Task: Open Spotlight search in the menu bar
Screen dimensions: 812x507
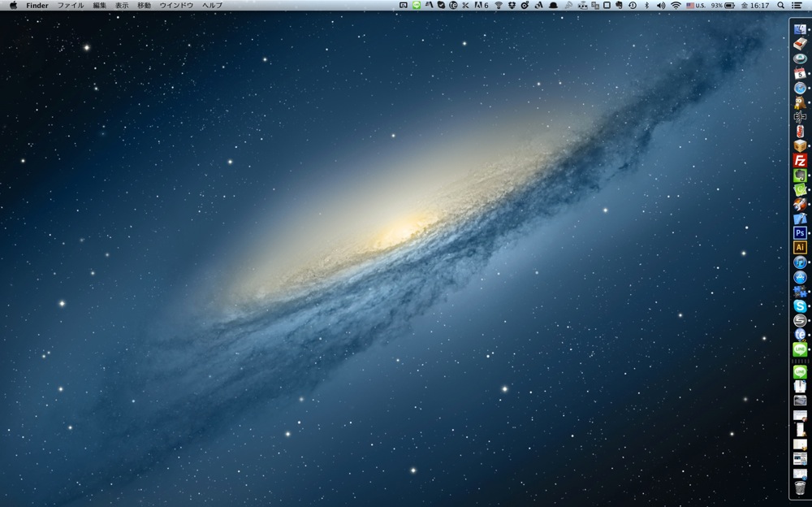Action: pyautogui.click(x=780, y=5)
